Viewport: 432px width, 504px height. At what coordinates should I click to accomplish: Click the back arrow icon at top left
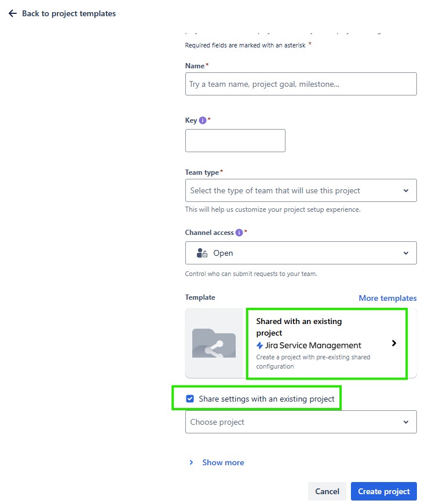pos(12,13)
